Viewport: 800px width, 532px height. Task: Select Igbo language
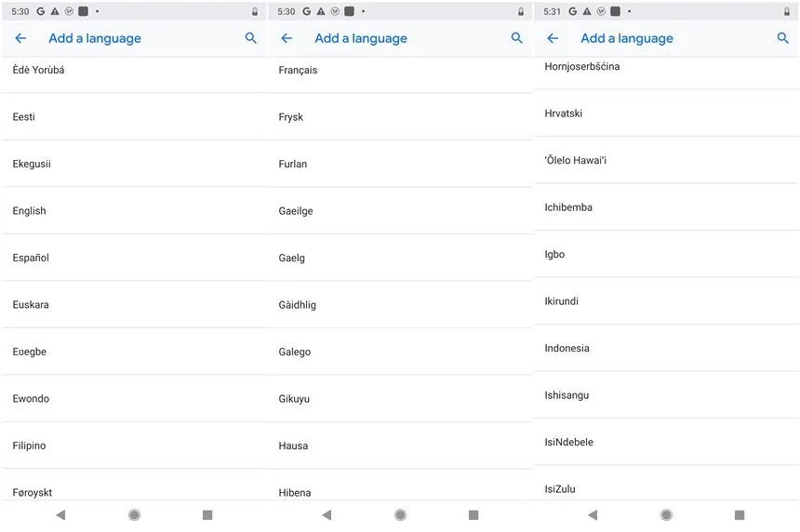click(666, 254)
